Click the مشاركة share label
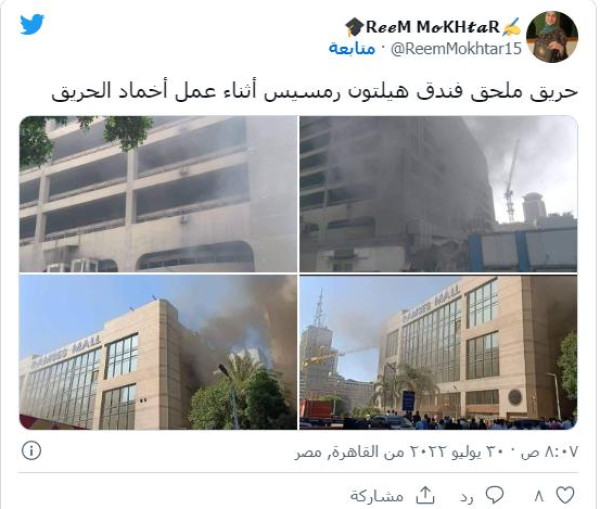The width and height of the screenshot is (600, 509). (x=377, y=496)
